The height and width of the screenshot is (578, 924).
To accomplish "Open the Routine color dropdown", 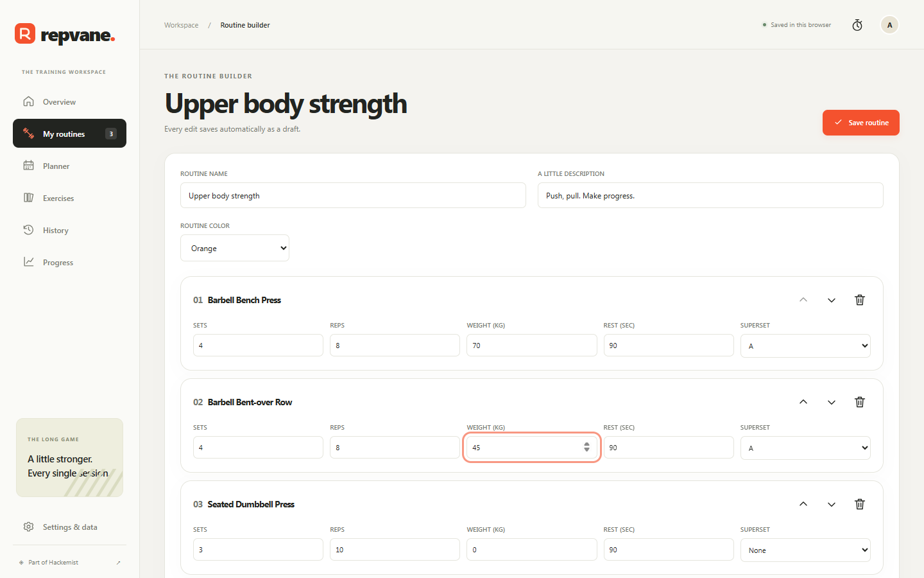I will (235, 248).
